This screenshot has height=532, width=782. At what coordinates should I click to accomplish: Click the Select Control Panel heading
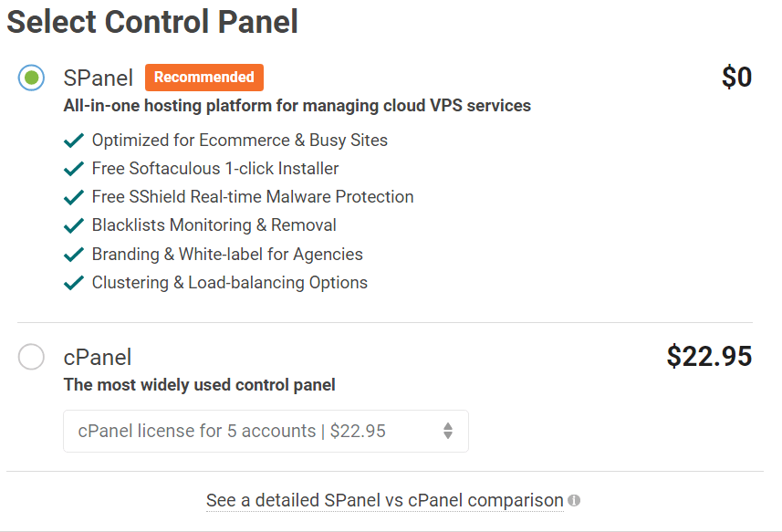pyautogui.click(x=151, y=21)
